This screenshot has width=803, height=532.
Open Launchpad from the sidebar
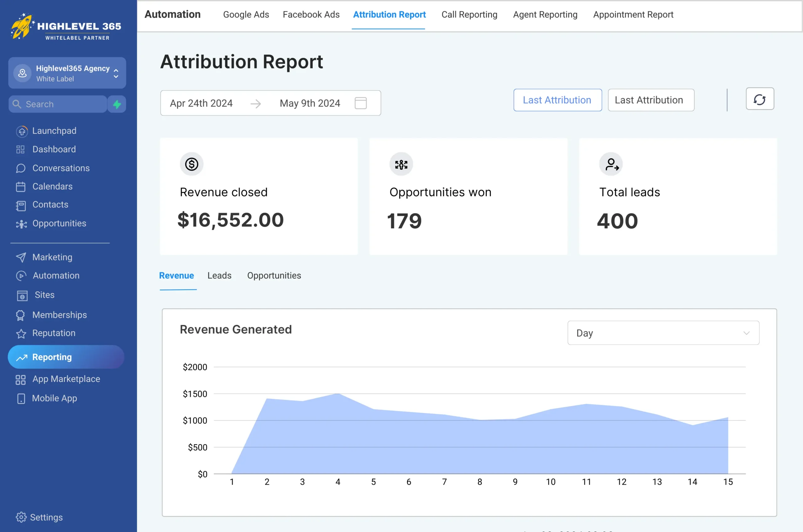(x=54, y=130)
